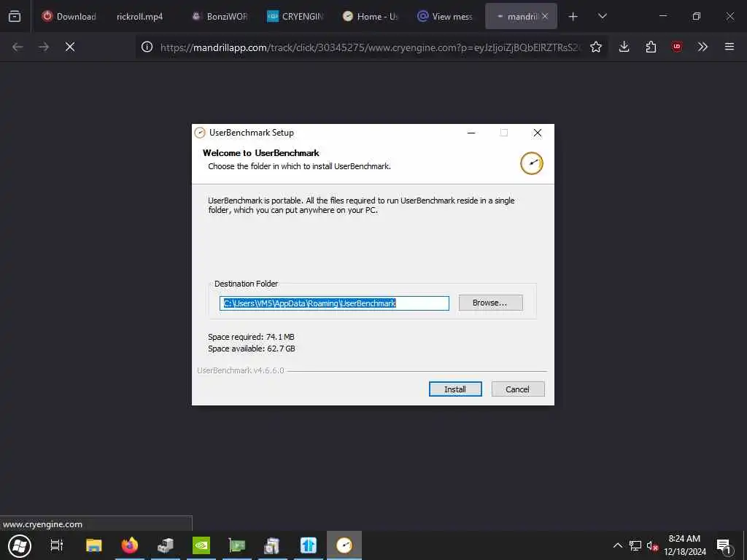Open the muted volume tray icon

pos(652,546)
